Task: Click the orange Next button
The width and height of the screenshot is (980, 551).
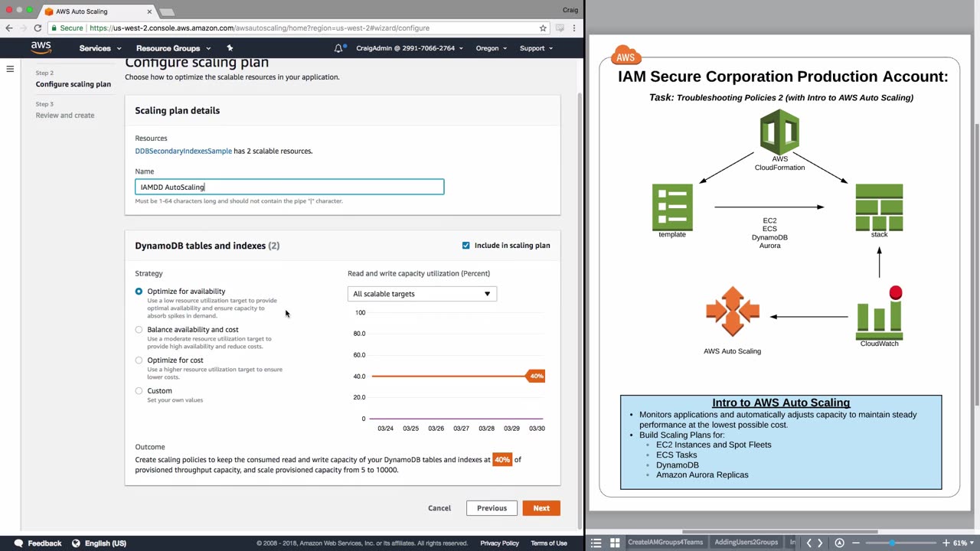Action: [x=541, y=508]
